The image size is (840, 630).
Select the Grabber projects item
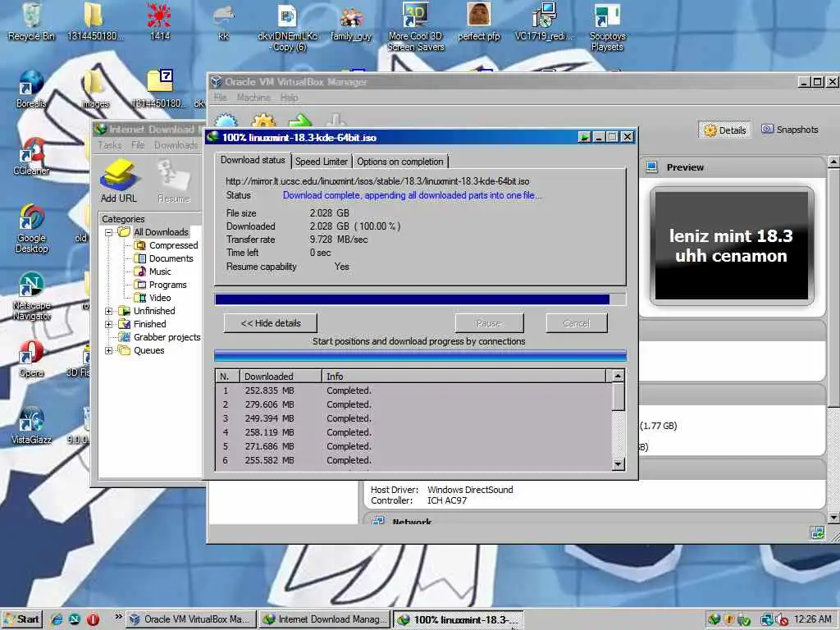[160, 337]
